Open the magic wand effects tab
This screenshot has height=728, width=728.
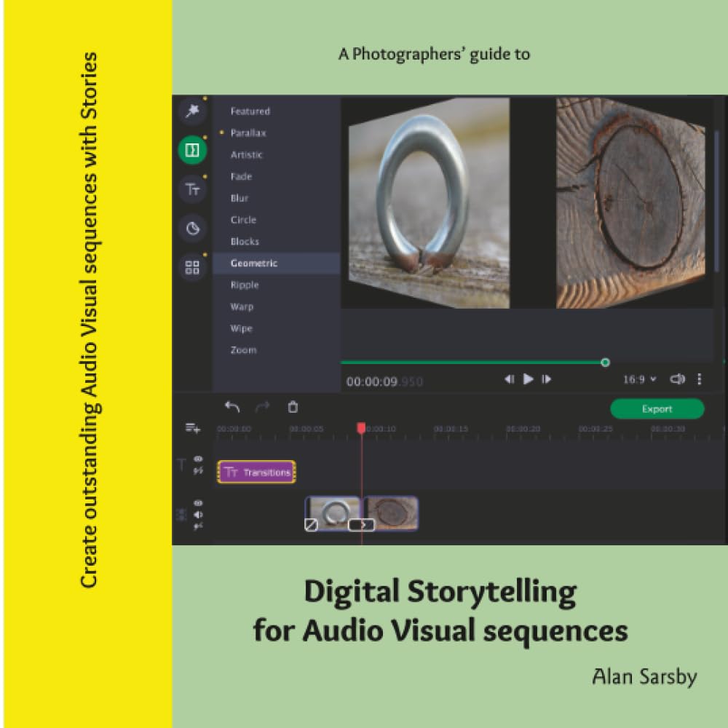point(192,111)
